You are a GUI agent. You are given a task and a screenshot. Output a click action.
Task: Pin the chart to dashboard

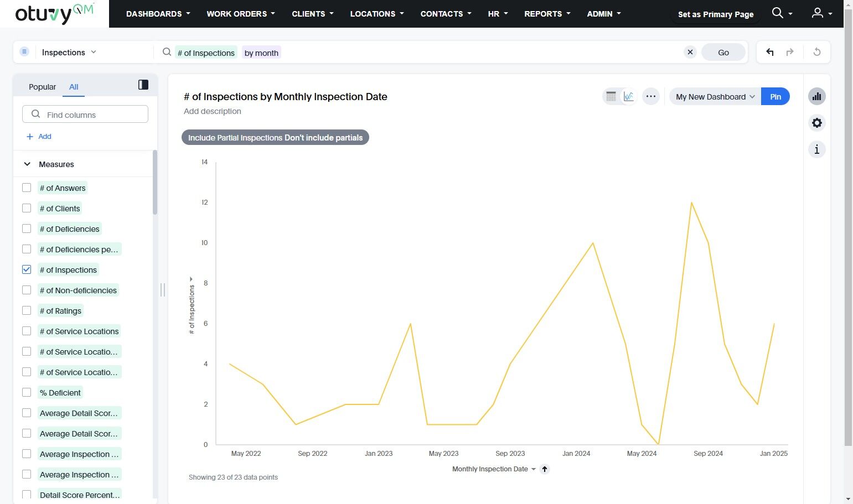[775, 97]
